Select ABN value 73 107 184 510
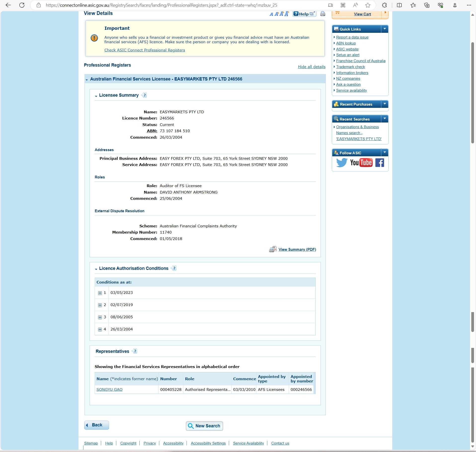476x452 pixels. (x=175, y=131)
